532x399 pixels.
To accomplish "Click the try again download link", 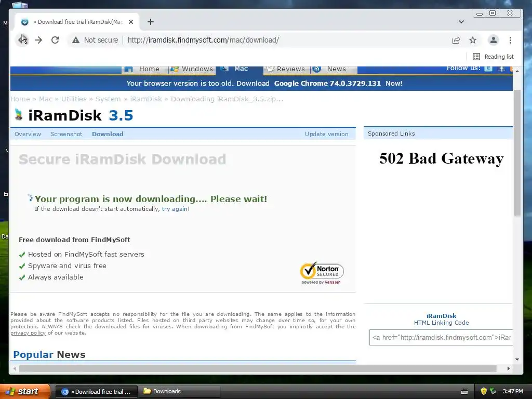I will click(175, 209).
